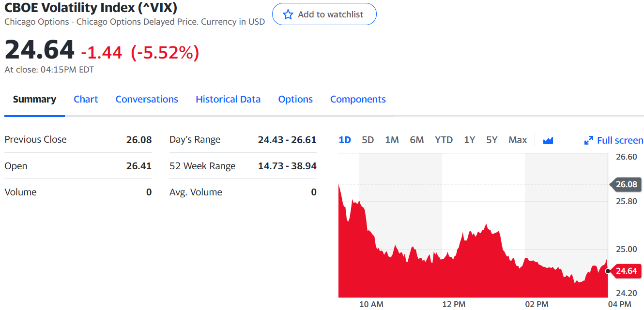The width and height of the screenshot is (644, 310).
Task: Click the 10 AM time axis label
Action: [371, 304]
